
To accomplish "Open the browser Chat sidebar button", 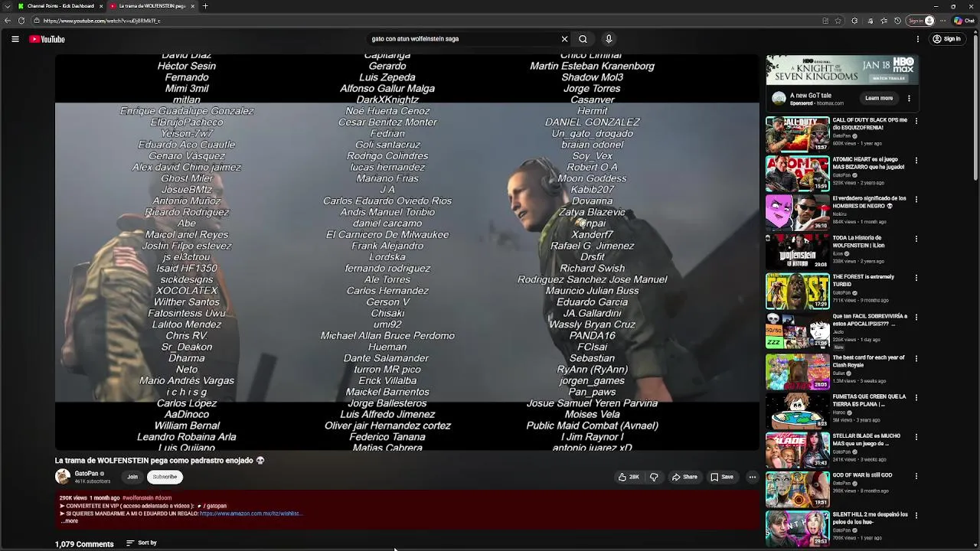I will pyautogui.click(x=964, y=21).
